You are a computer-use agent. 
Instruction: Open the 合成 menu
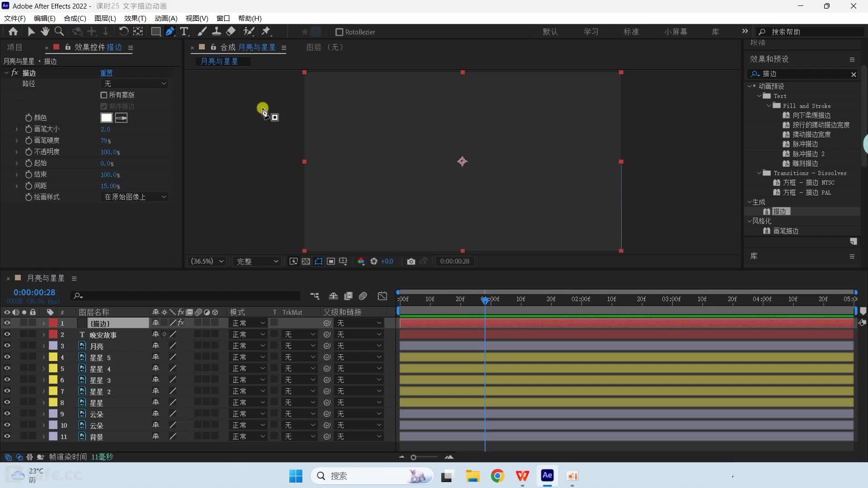(75, 18)
